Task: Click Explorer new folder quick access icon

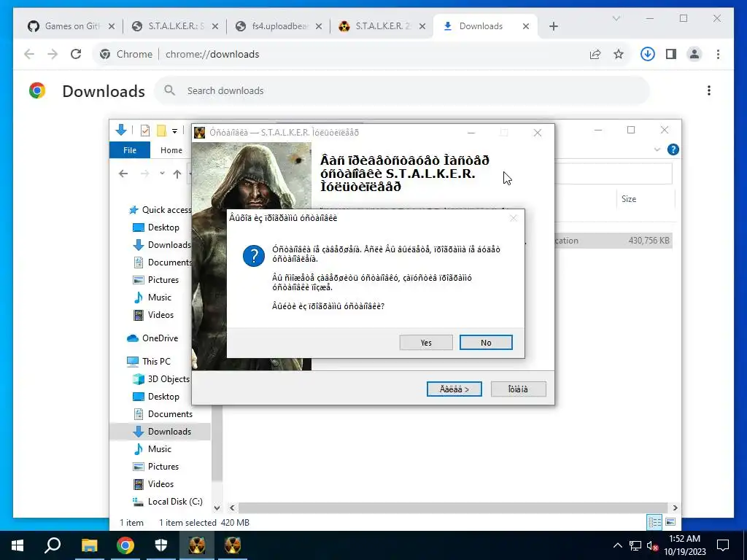Action: (161, 131)
